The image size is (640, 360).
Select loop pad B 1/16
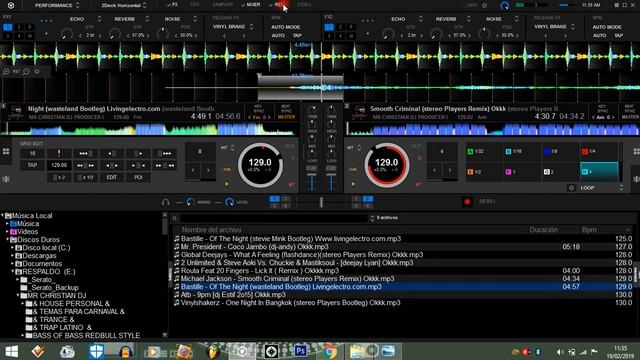coord(522,151)
